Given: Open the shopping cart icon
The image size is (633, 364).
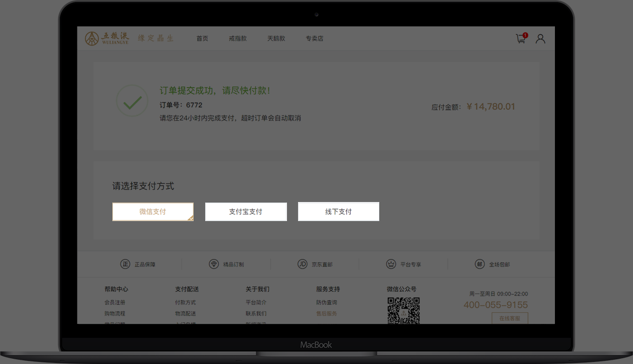Looking at the screenshot, I should pos(521,39).
